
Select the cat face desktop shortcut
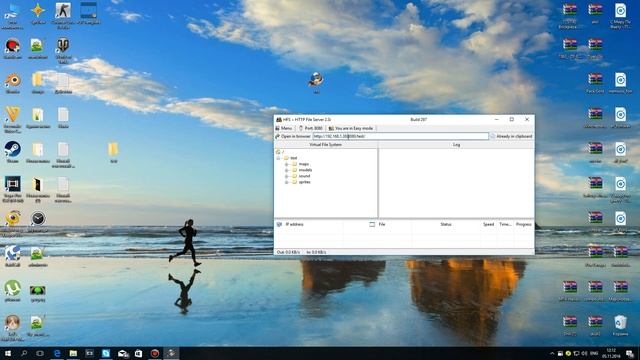[12, 328]
